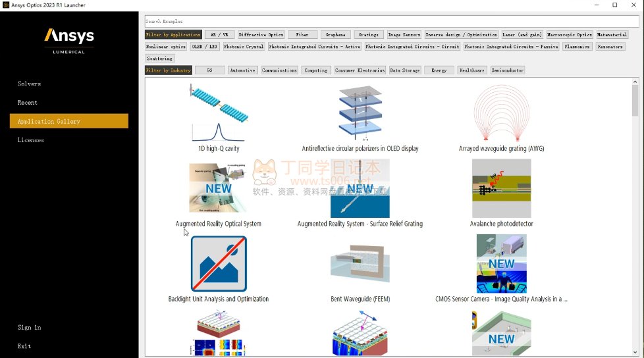The image size is (644, 358).
Task: Click the Search Examples input field
Action: (x=391, y=21)
